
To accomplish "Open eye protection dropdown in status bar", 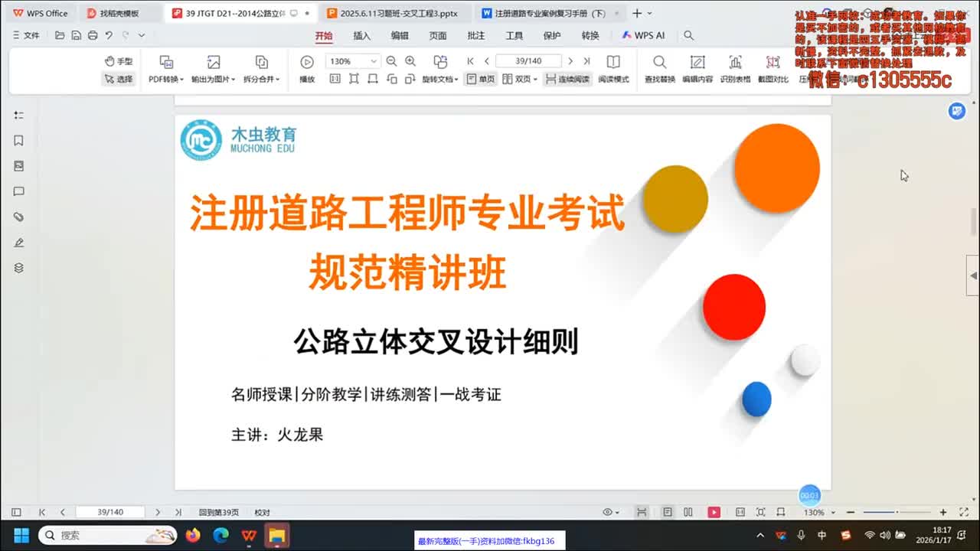I will tap(611, 512).
